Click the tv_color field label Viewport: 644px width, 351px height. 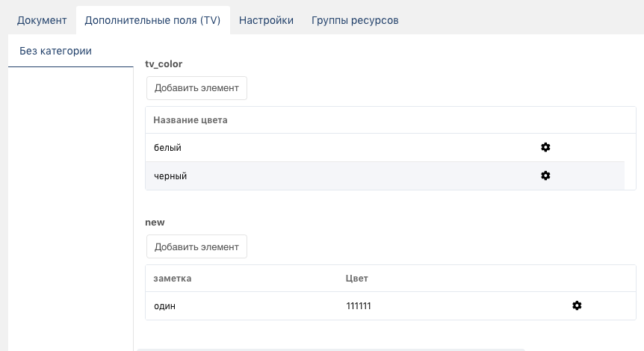click(x=164, y=64)
